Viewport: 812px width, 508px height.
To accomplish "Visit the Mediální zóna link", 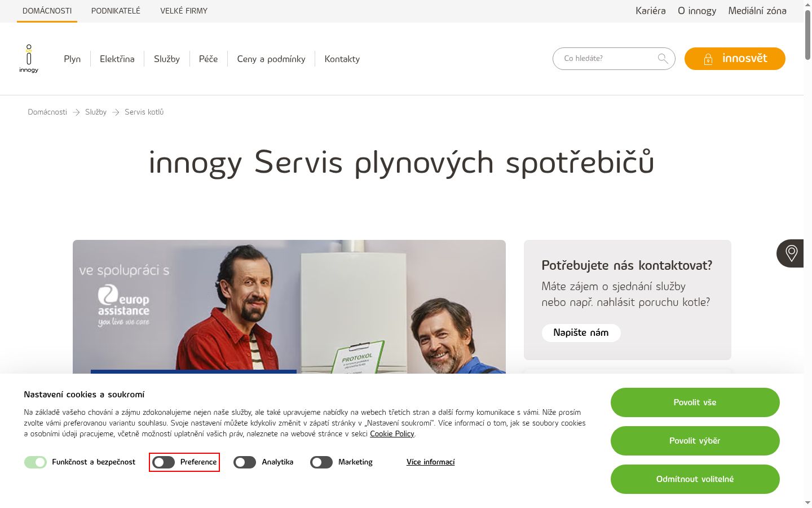I will tap(757, 11).
